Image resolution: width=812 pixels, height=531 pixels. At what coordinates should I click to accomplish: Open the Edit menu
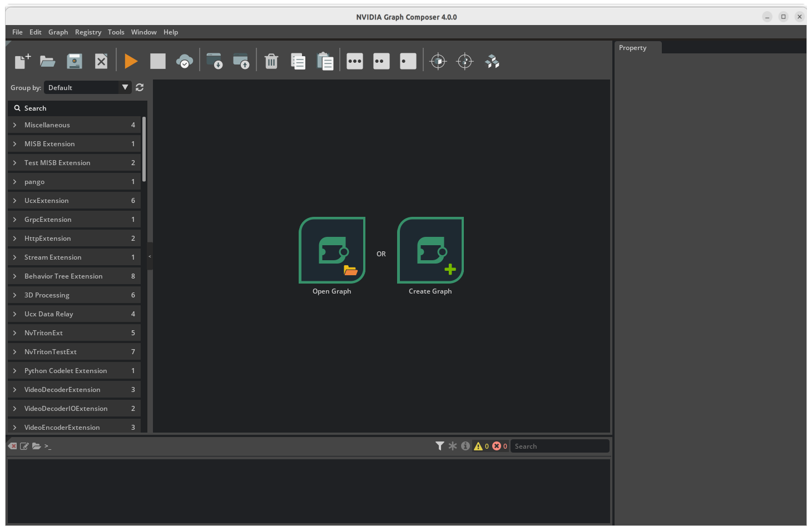pyautogui.click(x=36, y=32)
